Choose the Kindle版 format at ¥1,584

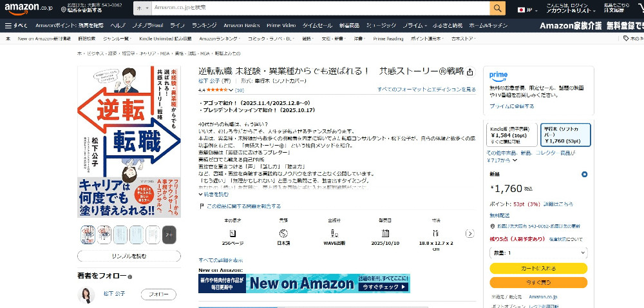[x=511, y=135]
